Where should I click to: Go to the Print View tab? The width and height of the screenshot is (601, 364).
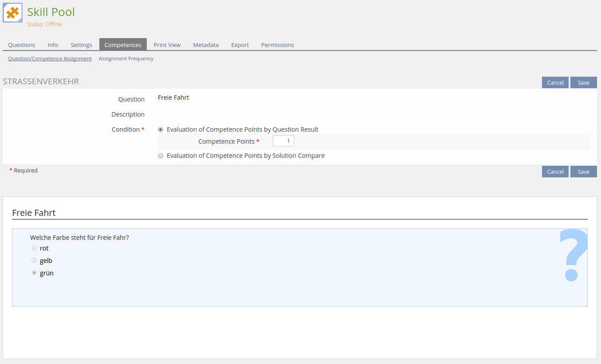167,45
